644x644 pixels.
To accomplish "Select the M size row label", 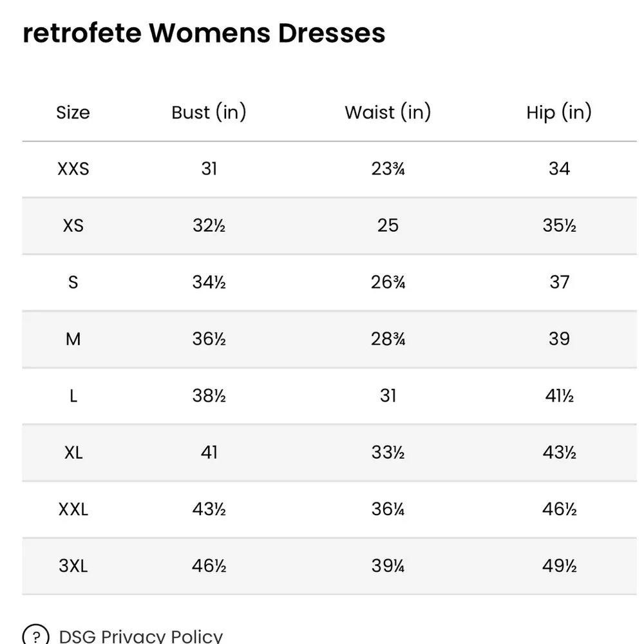I will [73, 339].
